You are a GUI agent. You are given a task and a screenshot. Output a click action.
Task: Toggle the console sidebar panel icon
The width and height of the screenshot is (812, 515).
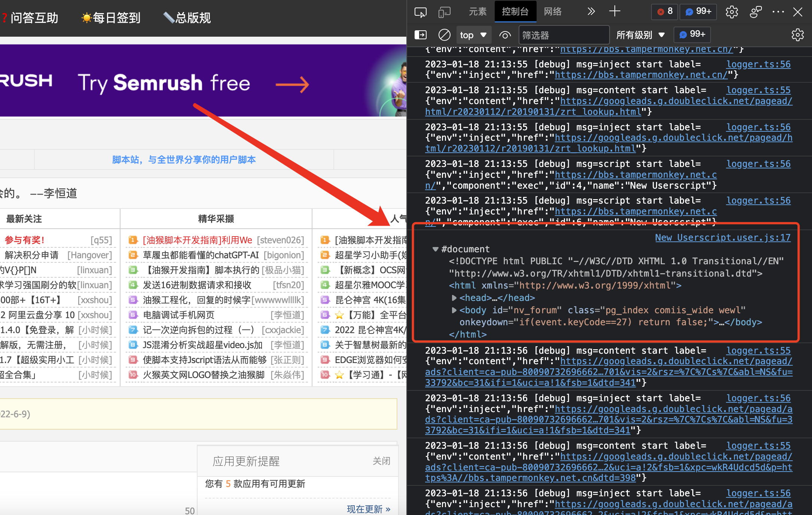[420, 35]
